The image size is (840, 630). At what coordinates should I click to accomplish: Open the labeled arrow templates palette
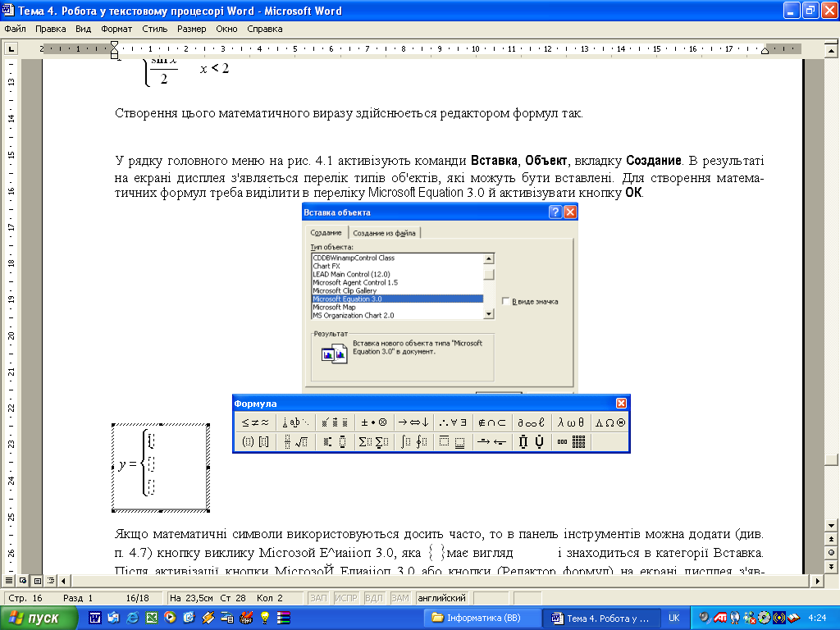[492, 442]
